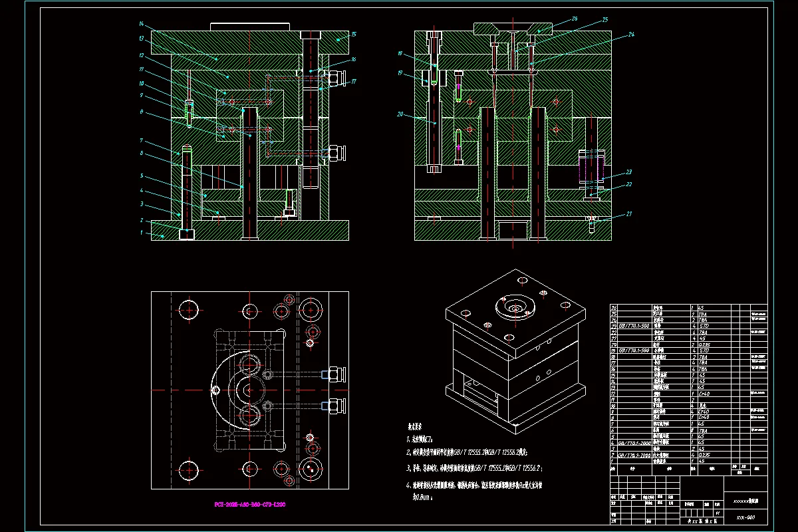
Task: Click balloon number 17 near the upper water fitting
Action: click(x=354, y=82)
